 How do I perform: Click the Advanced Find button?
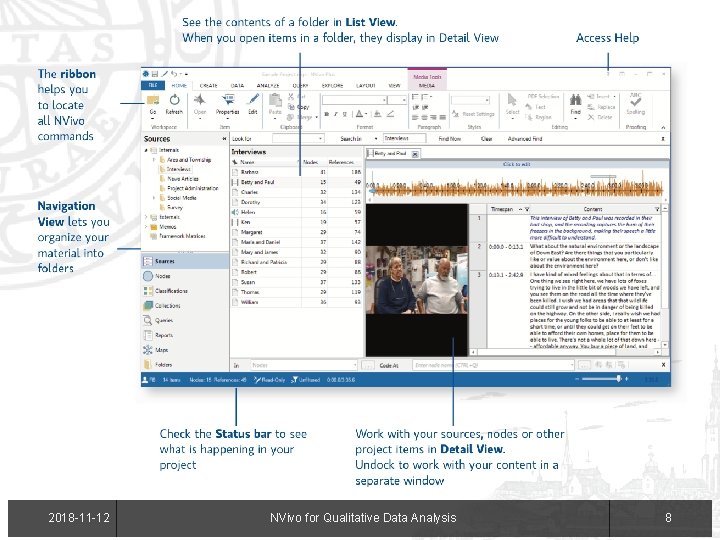[525, 138]
